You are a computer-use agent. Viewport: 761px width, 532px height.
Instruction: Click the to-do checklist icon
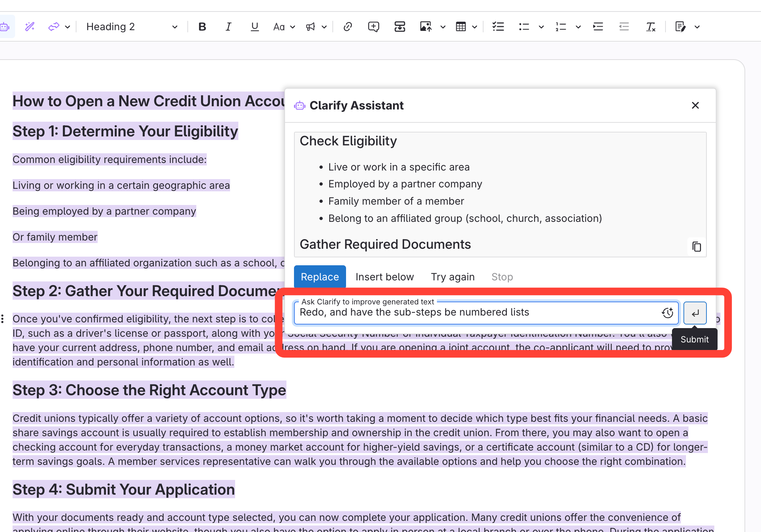(x=498, y=27)
